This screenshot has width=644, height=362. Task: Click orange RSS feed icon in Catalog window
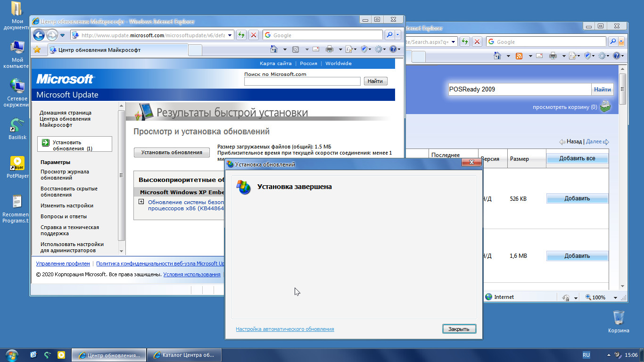coord(519,56)
